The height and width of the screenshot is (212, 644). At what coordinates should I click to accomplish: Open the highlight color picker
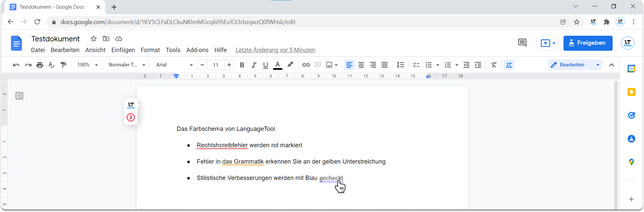point(290,65)
